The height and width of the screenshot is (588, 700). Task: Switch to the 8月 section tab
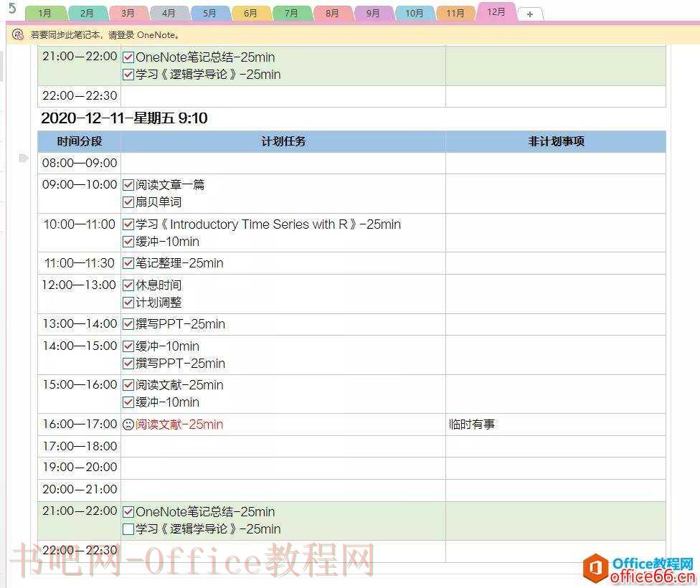click(x=332, y=13)
